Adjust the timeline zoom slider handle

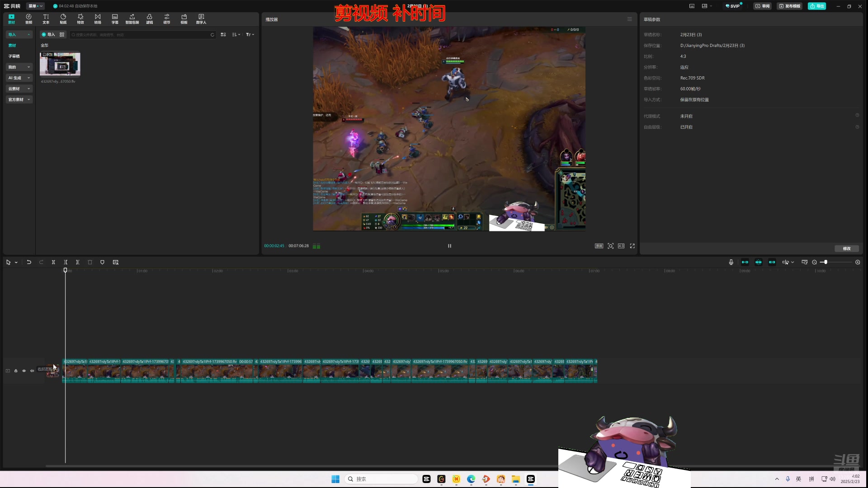click(x=826, y=262)
